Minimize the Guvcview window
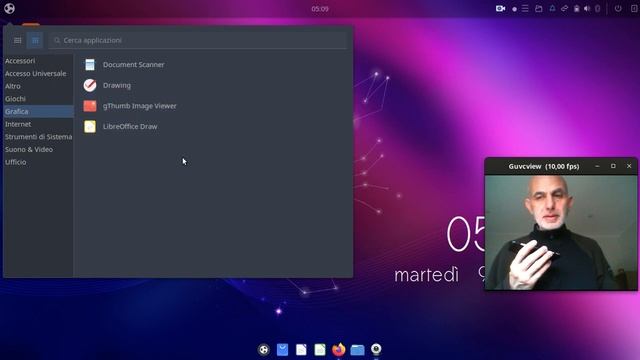 (597, 167)
